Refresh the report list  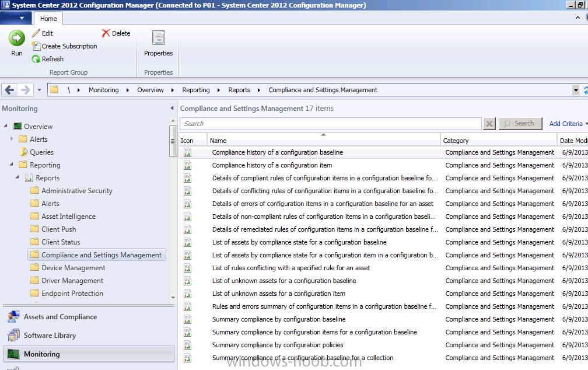pos(48,59)
